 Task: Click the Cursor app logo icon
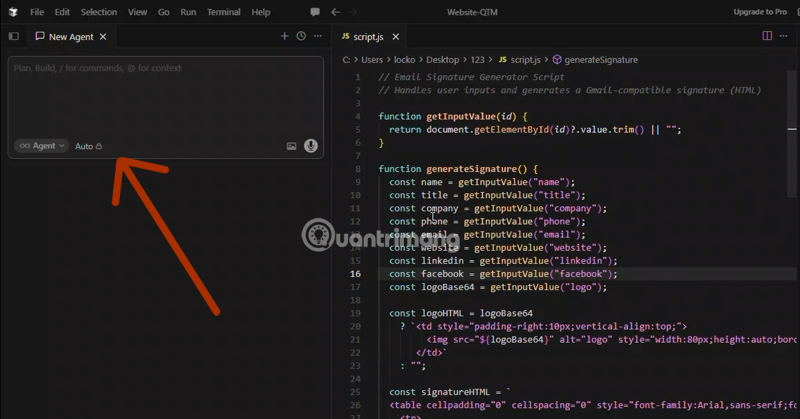click(x=12, y=12)
